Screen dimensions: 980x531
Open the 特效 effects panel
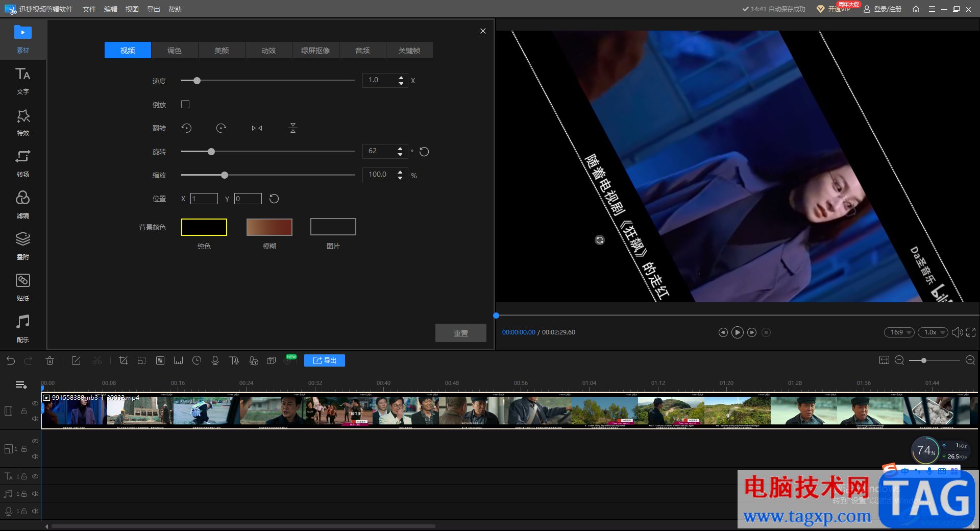coord(22,122)
